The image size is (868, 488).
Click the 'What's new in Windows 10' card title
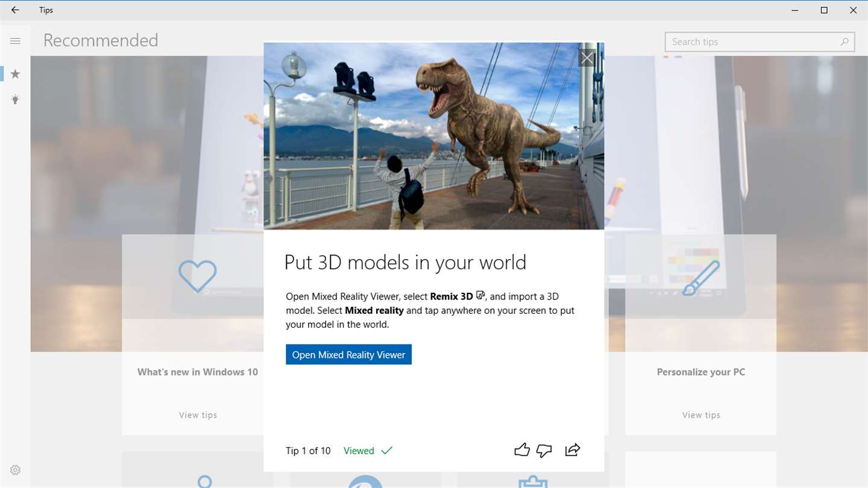pos(198,372)
